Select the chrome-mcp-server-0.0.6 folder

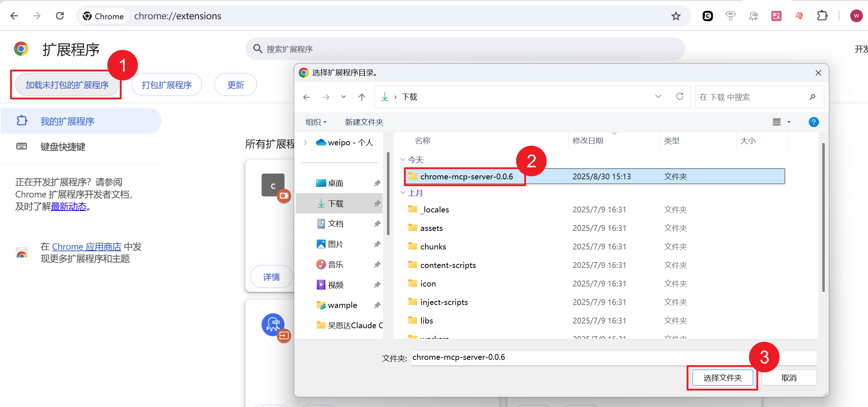coord(466,176)
